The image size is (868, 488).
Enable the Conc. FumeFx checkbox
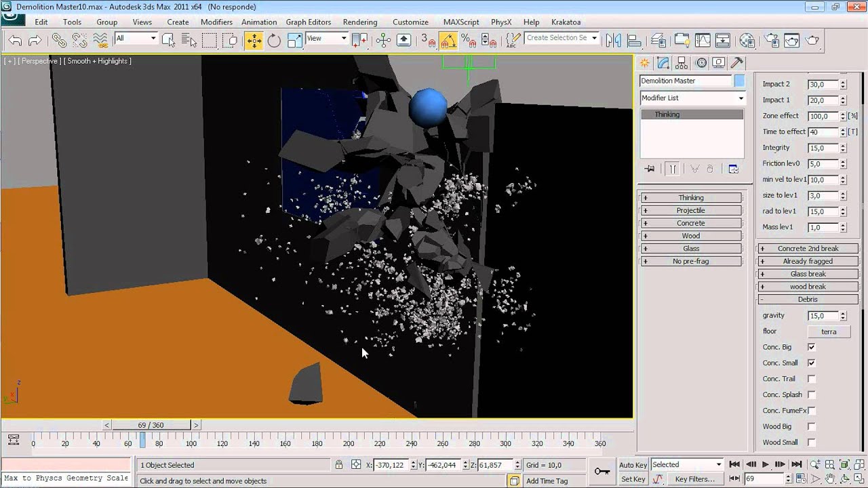point(811,411)
